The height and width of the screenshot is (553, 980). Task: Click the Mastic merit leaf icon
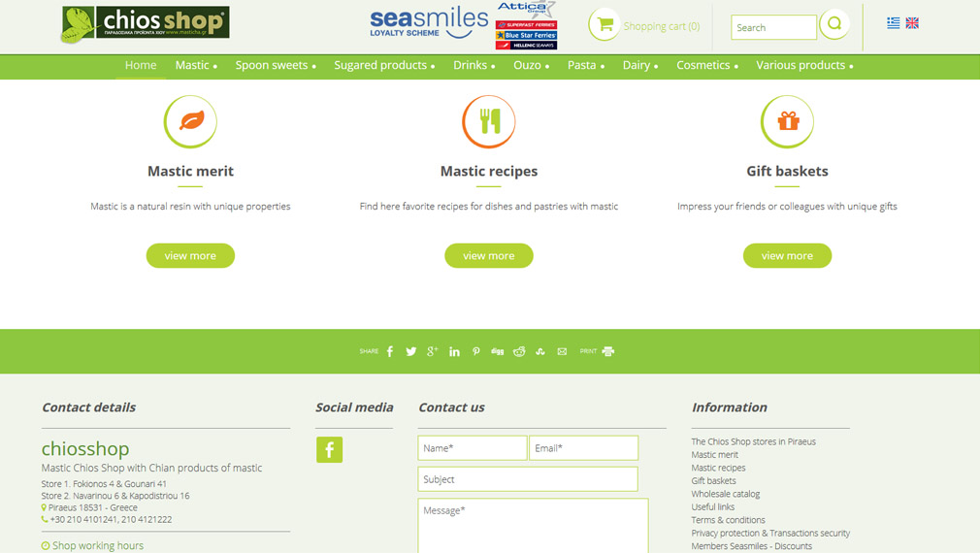click(x=190, y=121)
